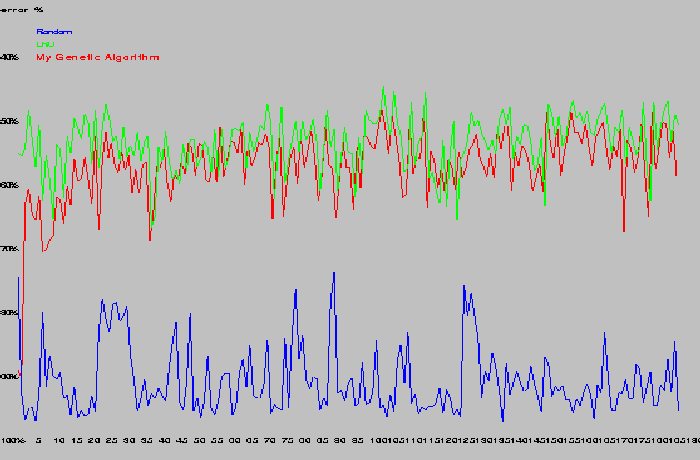Select the red "My Genetic Algorithm" legend label
Screen dimensions: 700x460
click(98, 57)
